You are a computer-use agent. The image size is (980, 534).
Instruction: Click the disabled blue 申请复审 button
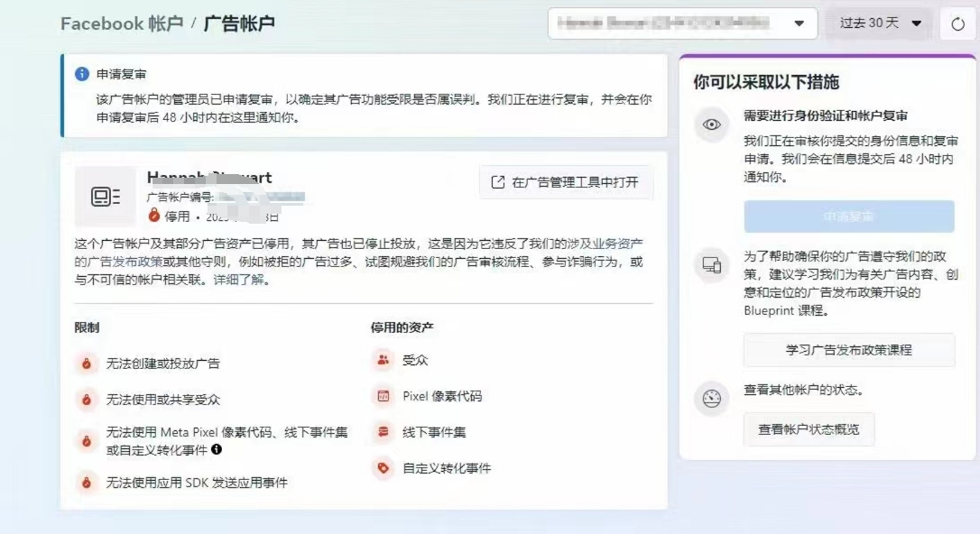click(x=849, y=216)
